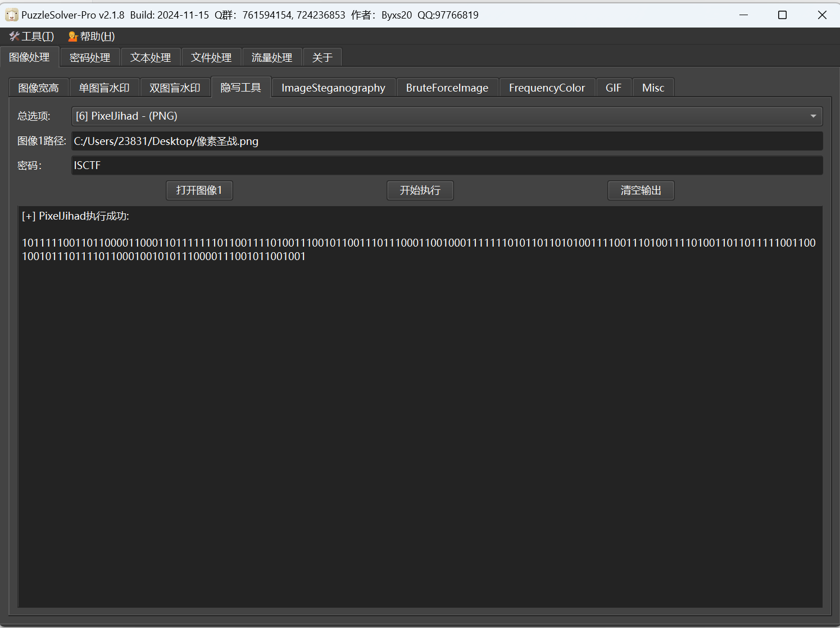Open the 帮助(H) menu
840x628 pixels.
[91, 37]
